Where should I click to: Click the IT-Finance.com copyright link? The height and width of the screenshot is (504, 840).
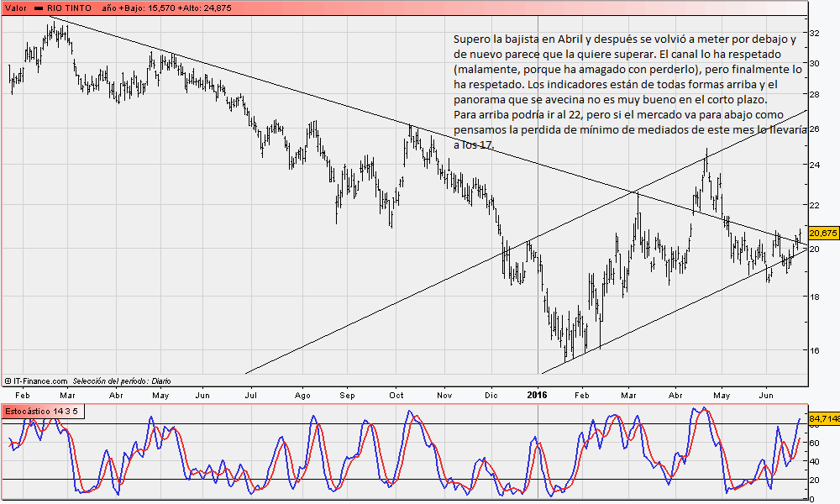point(35,381)
